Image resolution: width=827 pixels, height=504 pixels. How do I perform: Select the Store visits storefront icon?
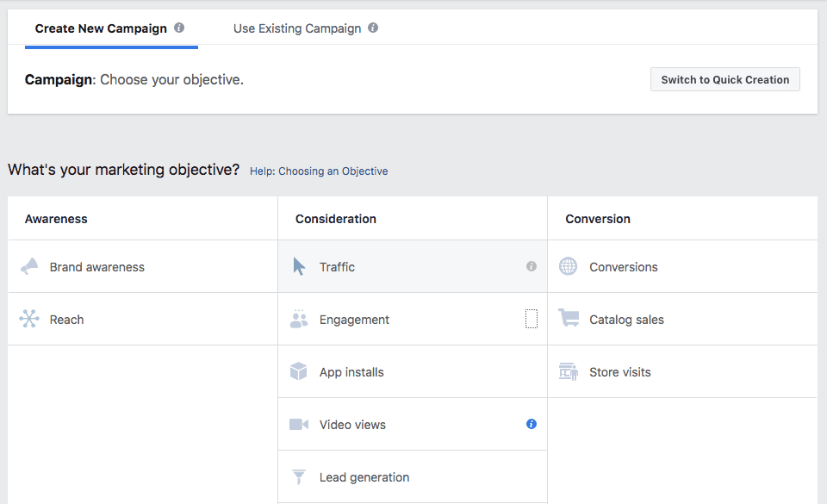click(x=568, y=371)
